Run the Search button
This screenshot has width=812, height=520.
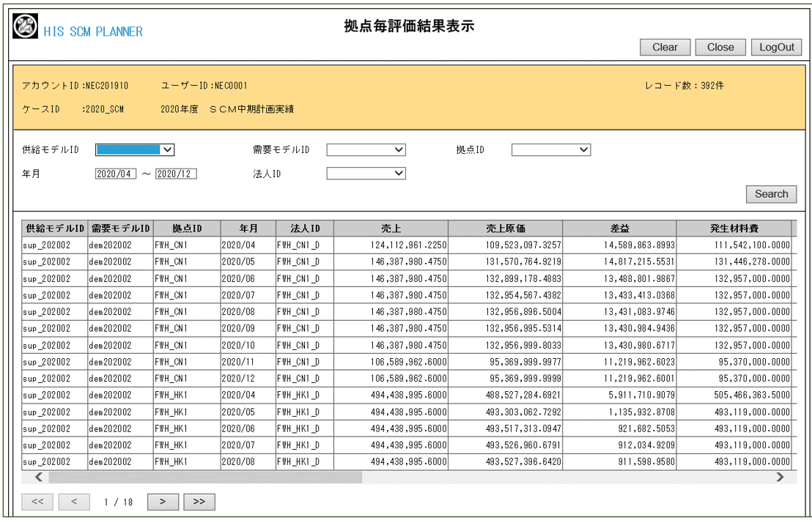point(771,194)
